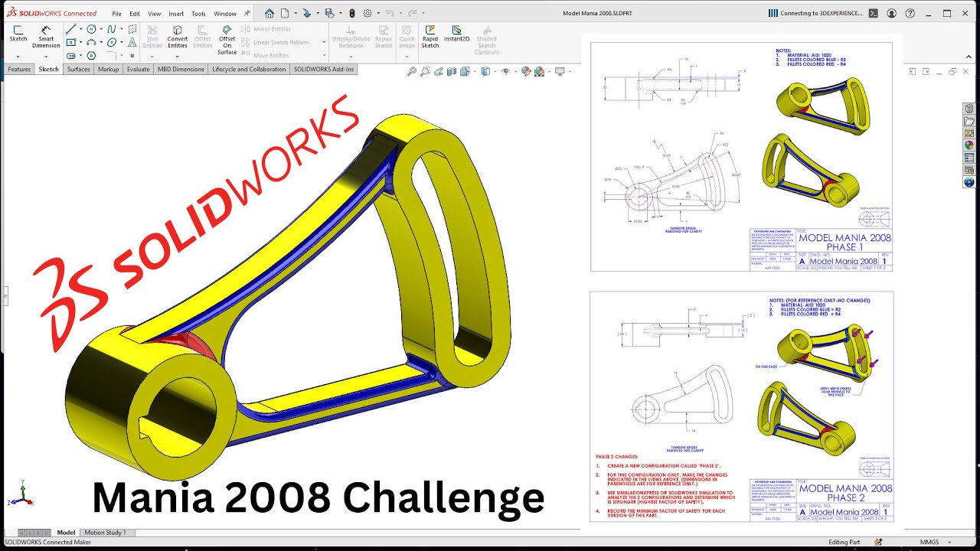Switch to the MBD Dimensions tab
Screen dimensions: 980x551
[x=181, y=69]
